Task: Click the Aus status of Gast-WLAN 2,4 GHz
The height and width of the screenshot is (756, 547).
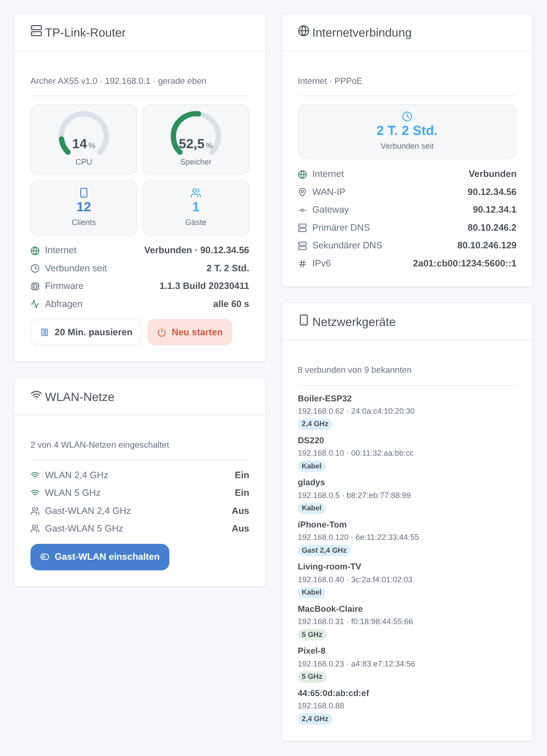Action: (240, 511)
